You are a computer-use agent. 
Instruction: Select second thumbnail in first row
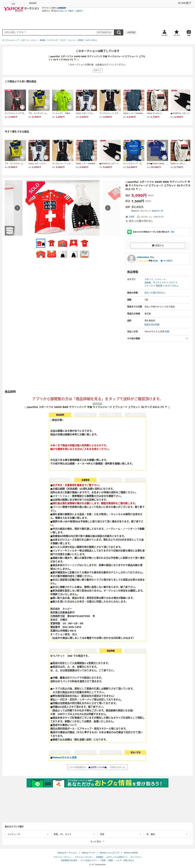[52, 243]
